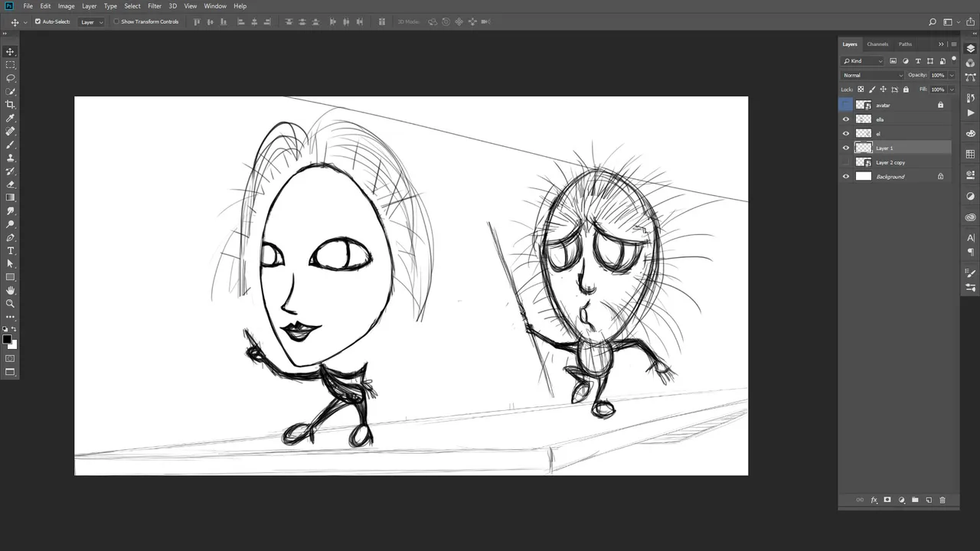Click the Delete layer trash icon
The width and height of the screenshot is (980, 551).
[x=942, y=500]
